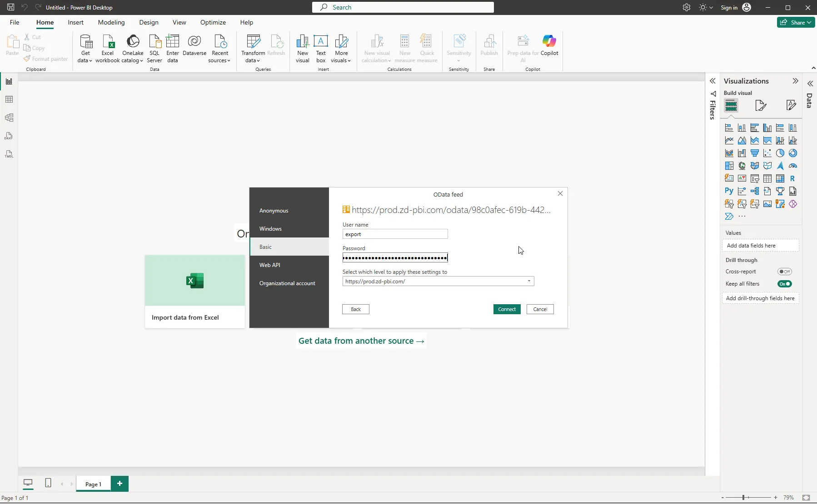Select the Python visual icon

(729, 191)
